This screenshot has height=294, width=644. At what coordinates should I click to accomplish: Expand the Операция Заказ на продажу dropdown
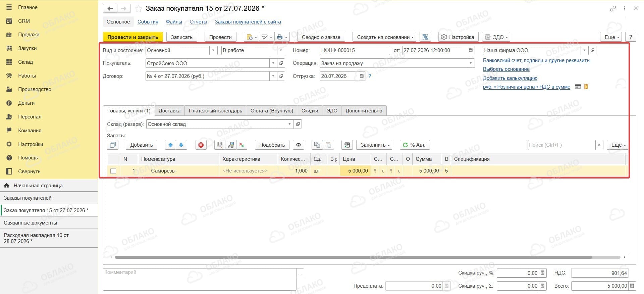click(x=471, y=63)
